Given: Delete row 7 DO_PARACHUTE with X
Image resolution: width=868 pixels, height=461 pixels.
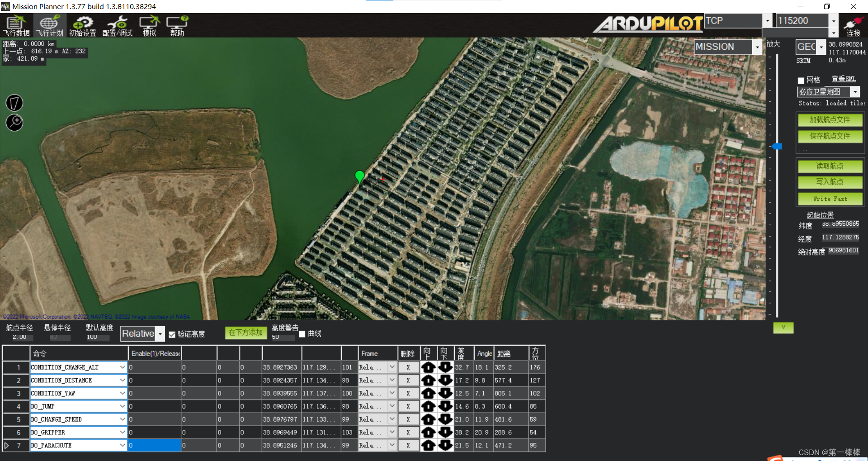Looking at the screenshot, I should point(408,446).
